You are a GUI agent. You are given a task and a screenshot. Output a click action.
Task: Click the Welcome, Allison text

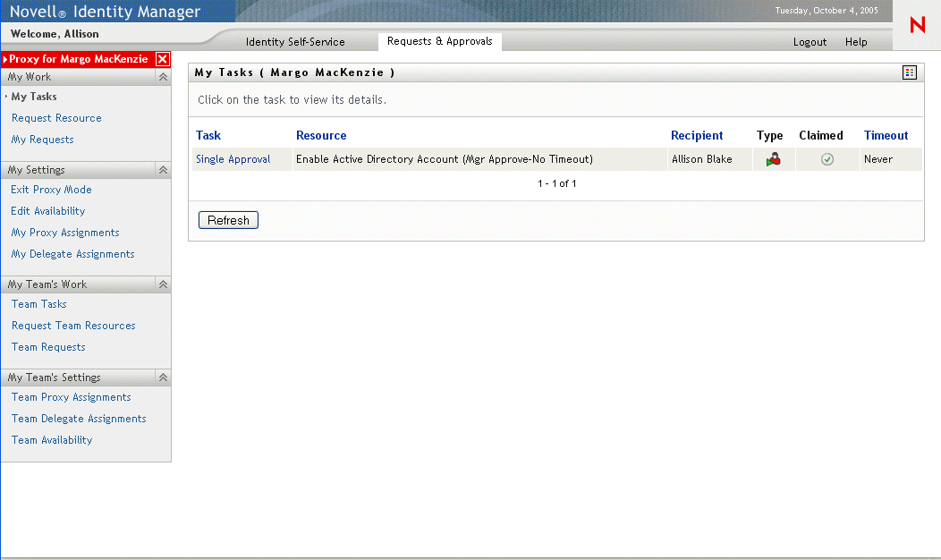click(x=55, y=34)
